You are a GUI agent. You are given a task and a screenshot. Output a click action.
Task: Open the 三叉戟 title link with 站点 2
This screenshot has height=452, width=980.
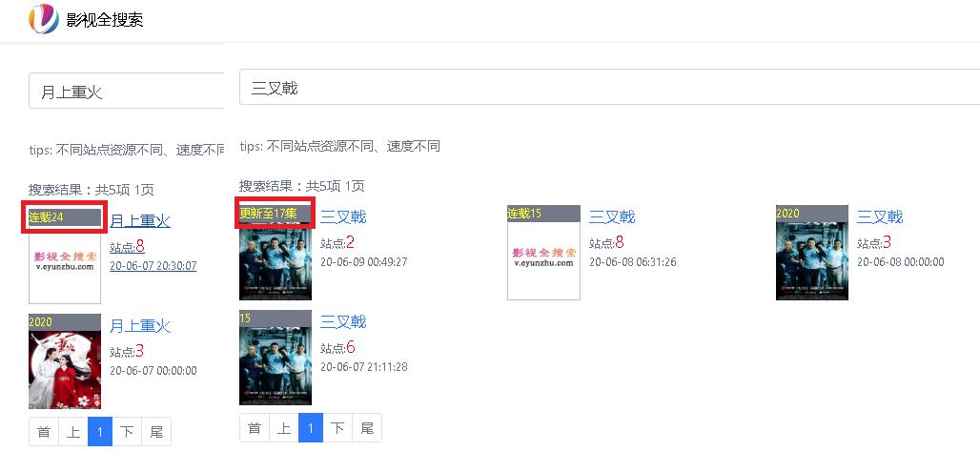pos(343,216)
